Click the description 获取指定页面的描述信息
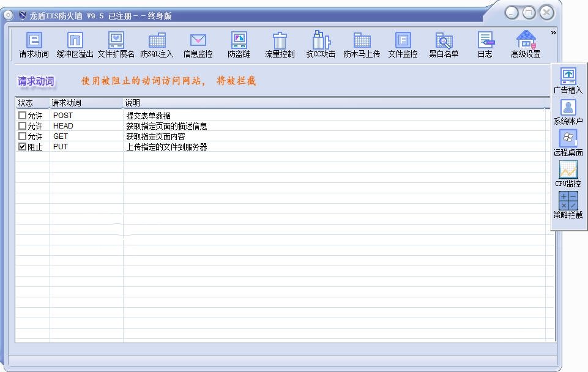The width and height of the screenshot is (588, 372). [x=166, y=126]
